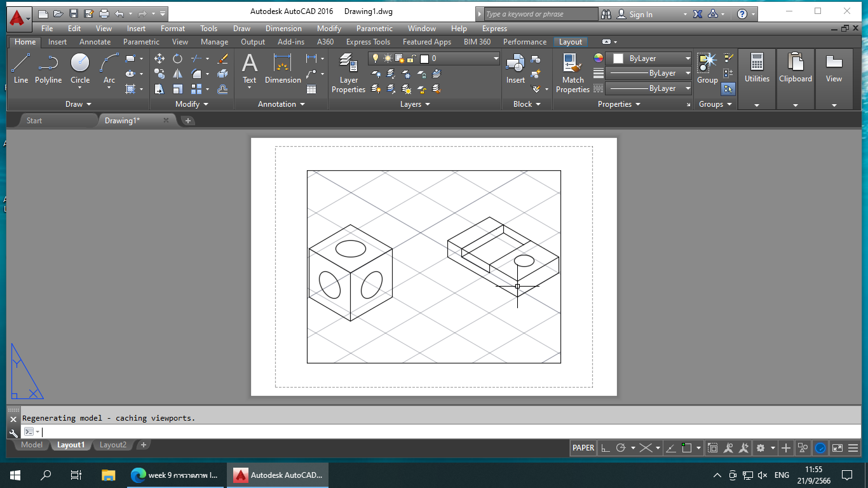Open the object color ByLayer dropdown
This screenshot has height=488, width=868.
pos(649,58)
